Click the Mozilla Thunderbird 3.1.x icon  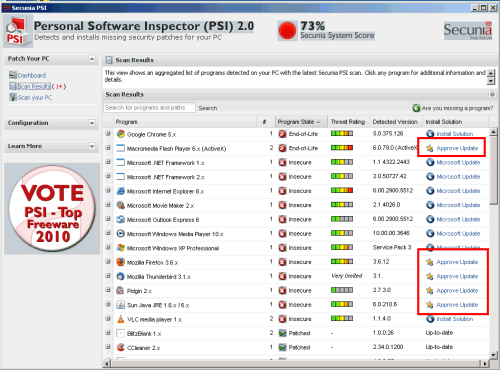tap(120, 276)
